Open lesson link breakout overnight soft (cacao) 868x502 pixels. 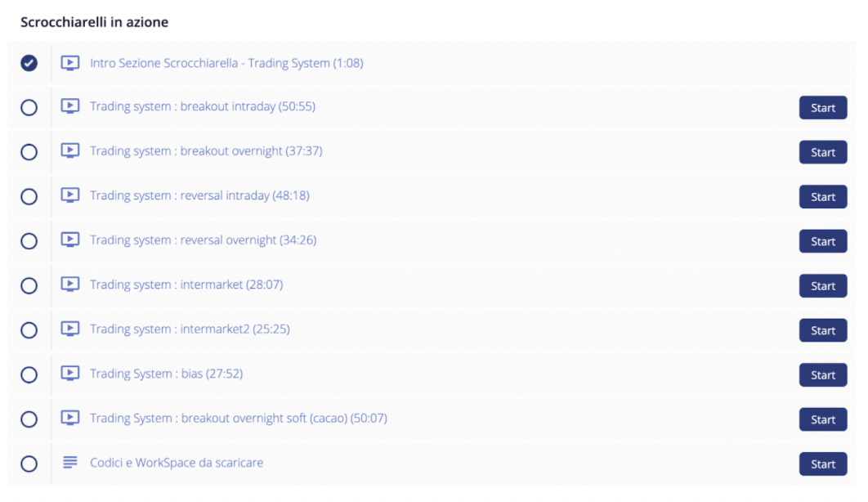click(x=239, y=418)
